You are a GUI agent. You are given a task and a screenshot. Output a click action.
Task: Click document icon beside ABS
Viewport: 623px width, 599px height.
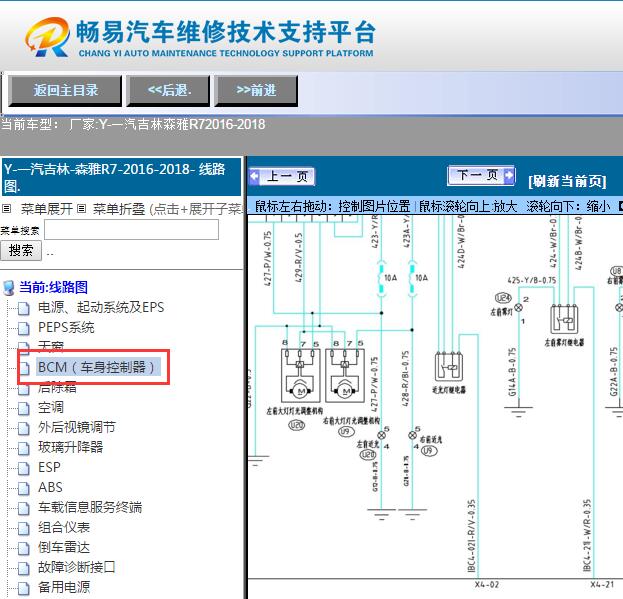(24, 488)
